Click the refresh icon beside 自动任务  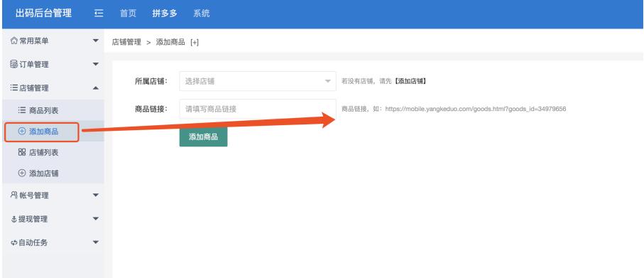(x=14, y=242)
